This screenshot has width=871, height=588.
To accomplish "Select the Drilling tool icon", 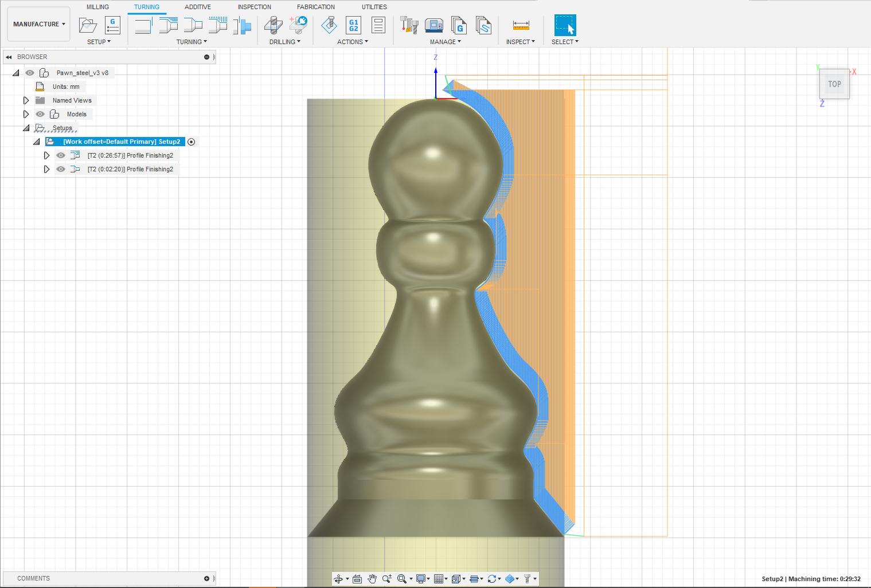I will tap(274, 25).
